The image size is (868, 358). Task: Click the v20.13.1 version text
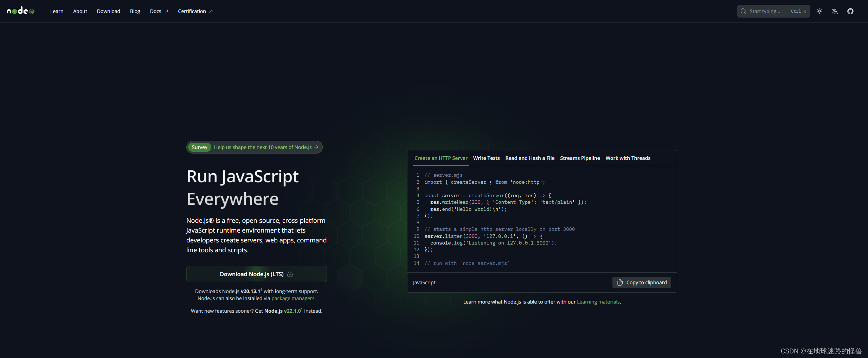coord(250,291)
